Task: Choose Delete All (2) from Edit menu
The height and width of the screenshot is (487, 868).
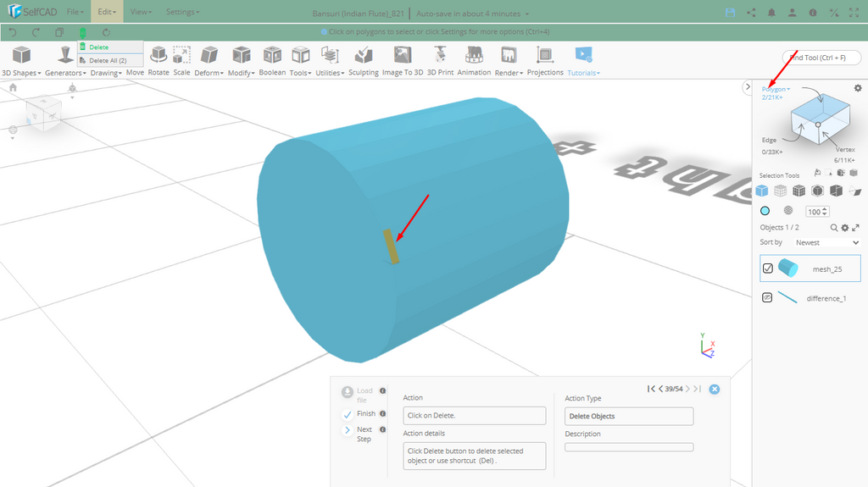Action: 108,60
